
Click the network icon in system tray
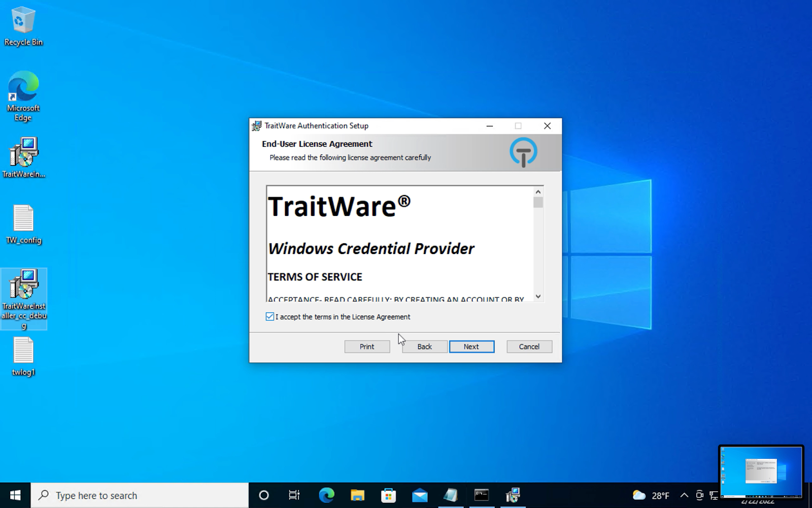click(x=714, y=495)
